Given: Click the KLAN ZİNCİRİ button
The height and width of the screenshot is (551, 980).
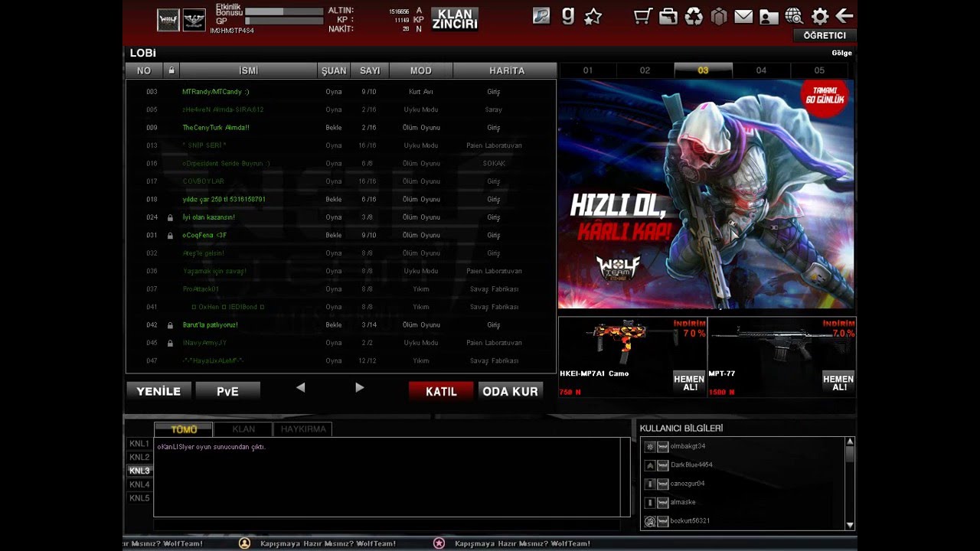Looking at the screenshot, I should [455, 19].
